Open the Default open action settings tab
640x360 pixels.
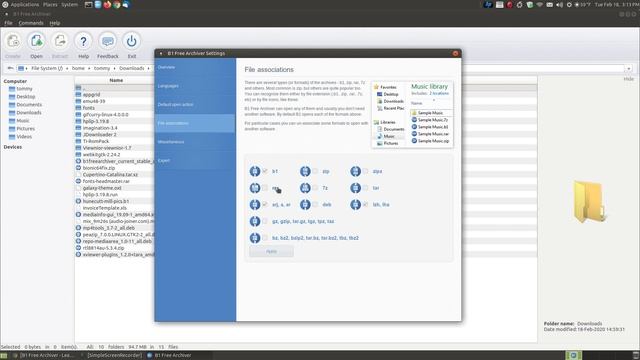coord(195,104)
